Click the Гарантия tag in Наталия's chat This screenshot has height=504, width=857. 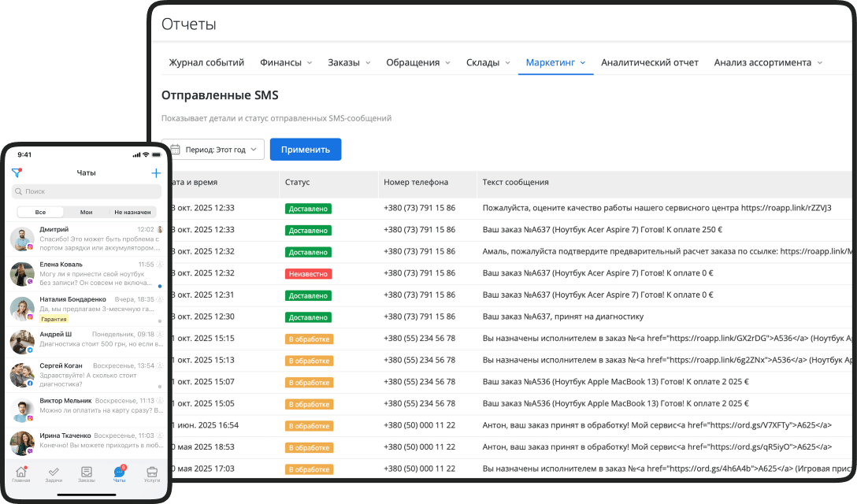54,319
